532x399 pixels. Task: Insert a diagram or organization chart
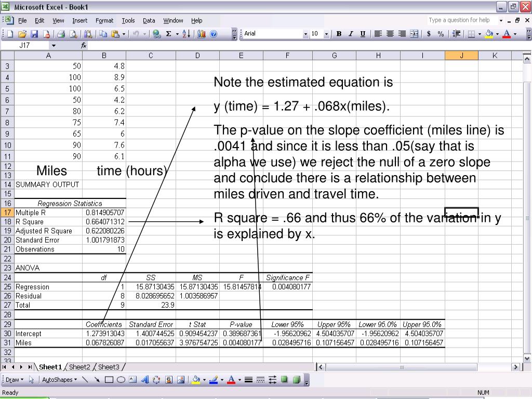click(156, 380)
